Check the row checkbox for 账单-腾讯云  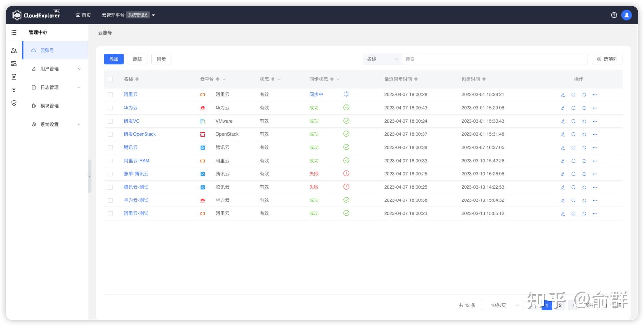(x=111, y=174)
